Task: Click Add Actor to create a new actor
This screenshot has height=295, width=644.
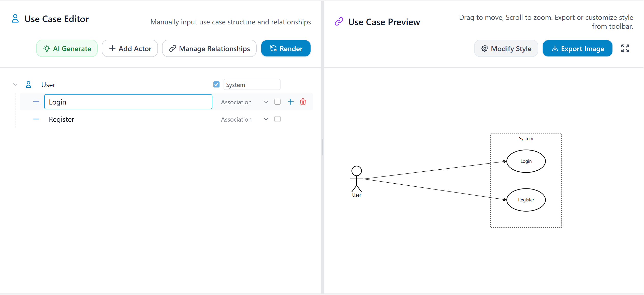Action: pyautogui.click(x=130, y=48)
